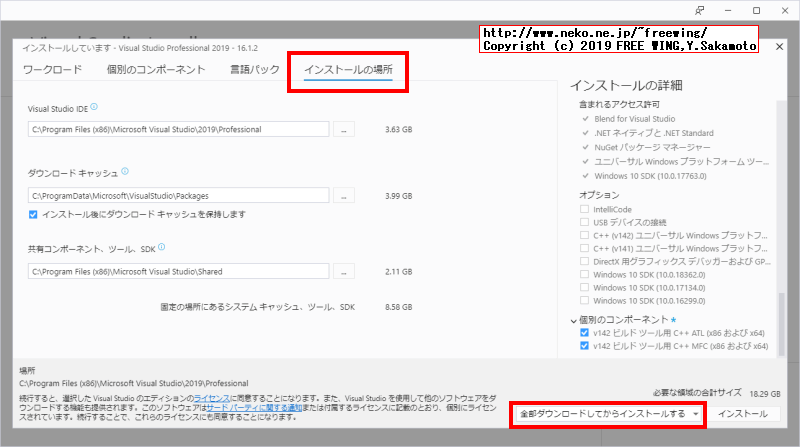Image resolution: width=800 pixels, height=447 pixels.
Task: Click Visual Studio IDE path field
Action: click(x=179, y=130)
